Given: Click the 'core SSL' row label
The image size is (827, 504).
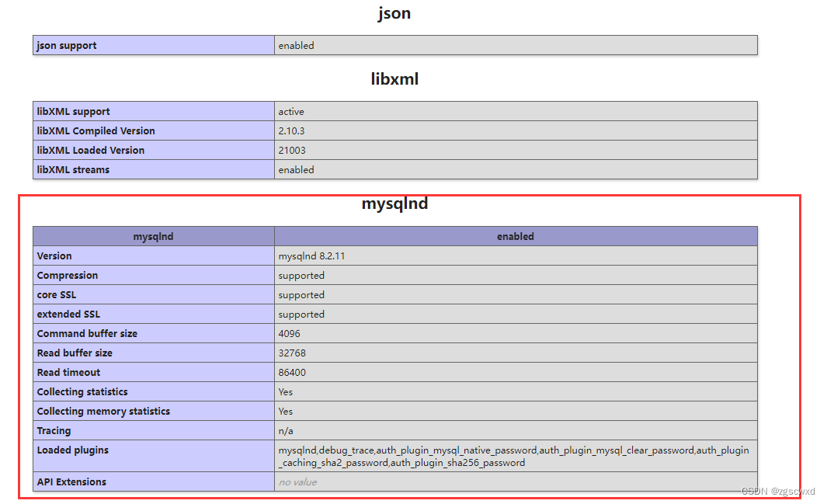Looking at the screenshot, I should [x=57, y=294].
